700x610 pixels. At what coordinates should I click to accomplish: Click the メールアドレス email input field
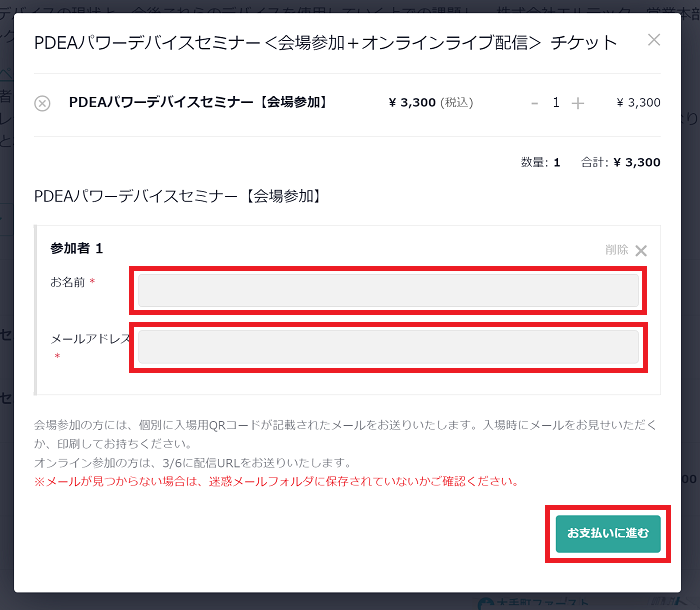388,347
